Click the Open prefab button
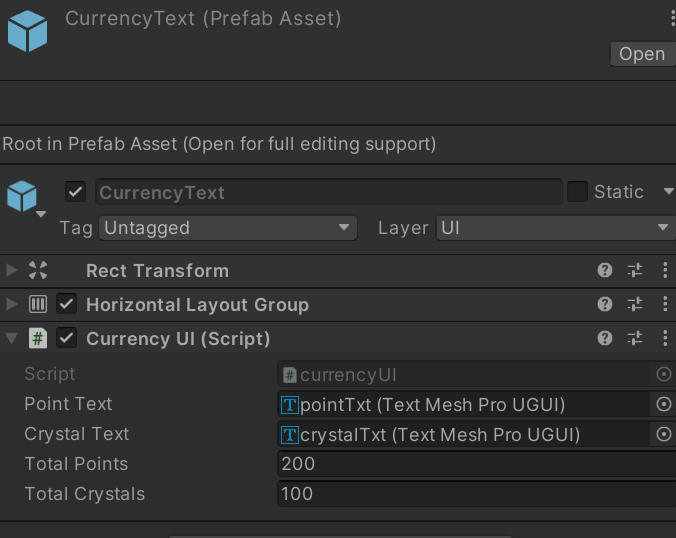 click(x=642, y=54)
